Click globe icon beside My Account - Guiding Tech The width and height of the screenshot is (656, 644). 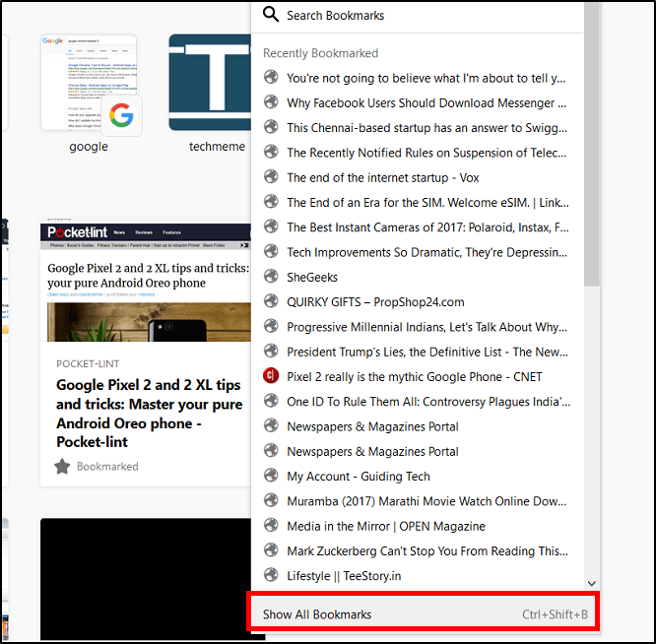click(271, 475)
